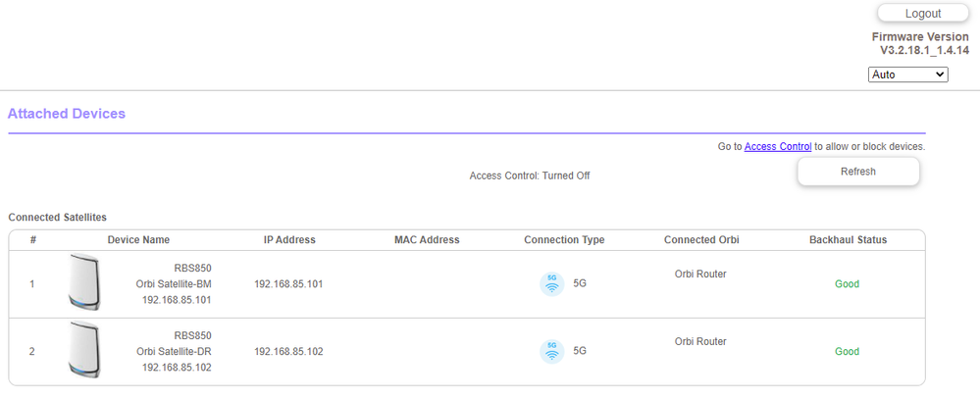Click the IP Address column header
Image resolution: width=980 pixels, height=400 pixels.
[289, 239]
